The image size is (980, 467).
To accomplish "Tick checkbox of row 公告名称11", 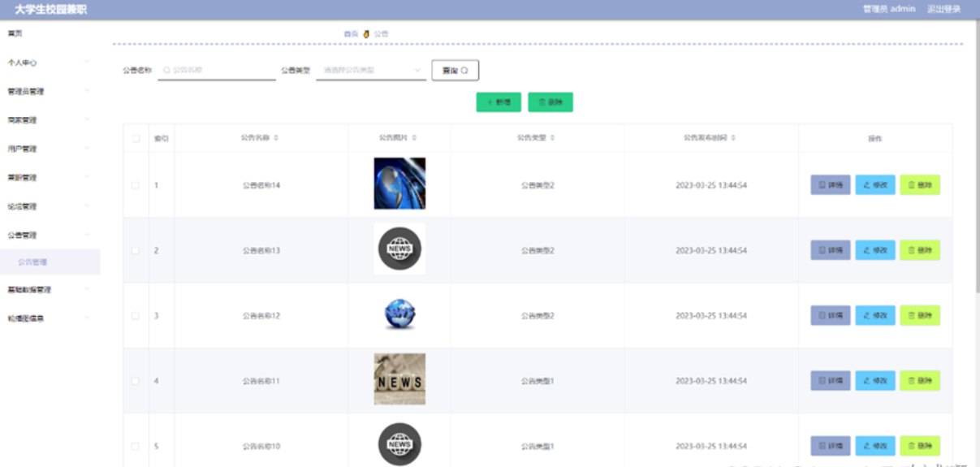I will (136, 381).
